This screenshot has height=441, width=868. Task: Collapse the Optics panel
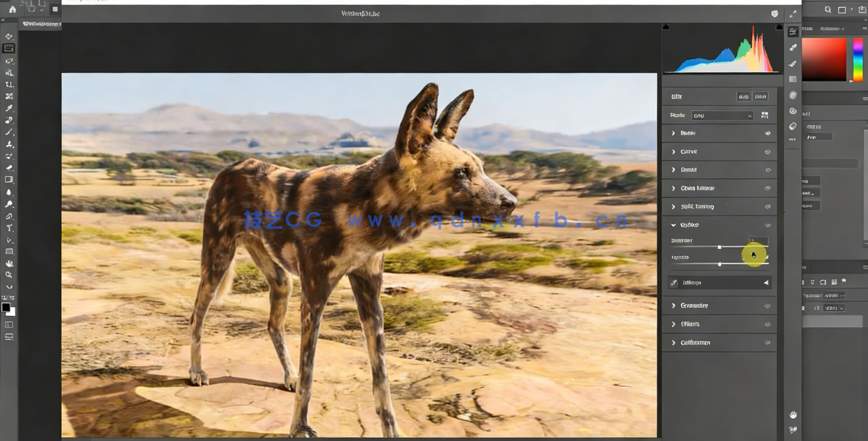[x=673, y=224]
